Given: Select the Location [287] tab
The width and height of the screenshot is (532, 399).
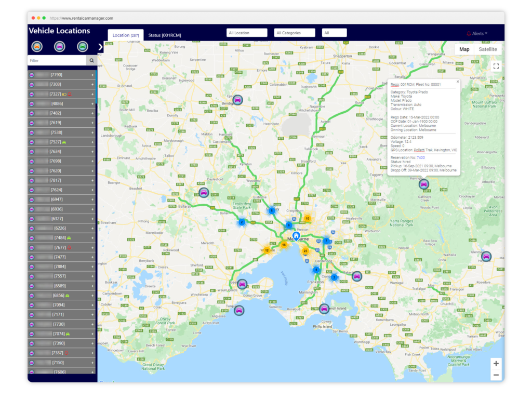Looking at the screenshot, I should [x=125, y=35].
